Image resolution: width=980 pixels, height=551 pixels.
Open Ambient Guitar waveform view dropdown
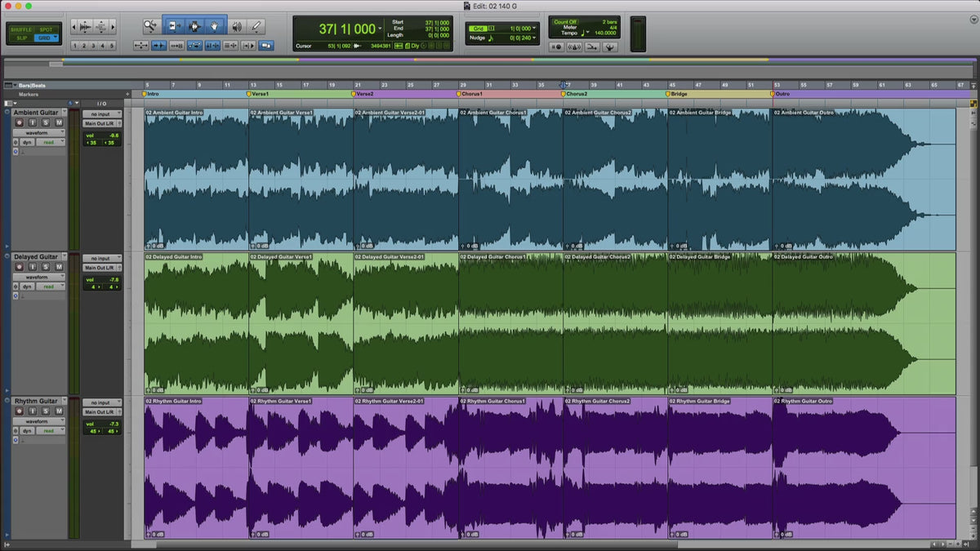(x=38, y=132)
